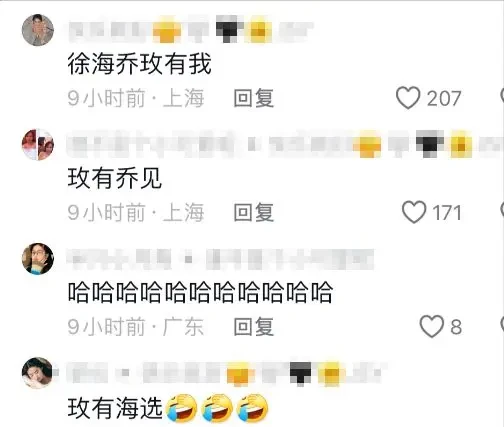This screenshot has width=504, height=427.
Task: Open avatar of the 哈哈哈 commenter
Action: coord(38,259)
